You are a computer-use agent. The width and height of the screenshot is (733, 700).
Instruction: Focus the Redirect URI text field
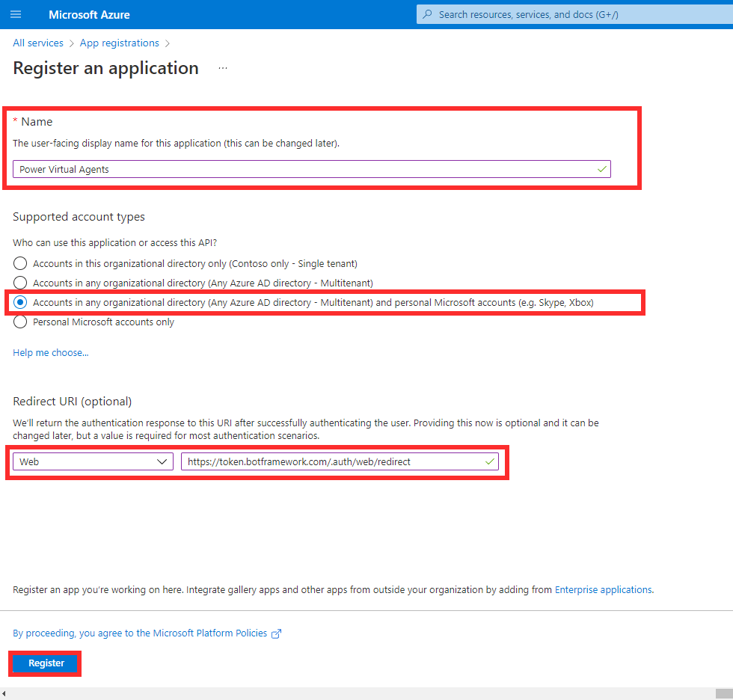340,461
